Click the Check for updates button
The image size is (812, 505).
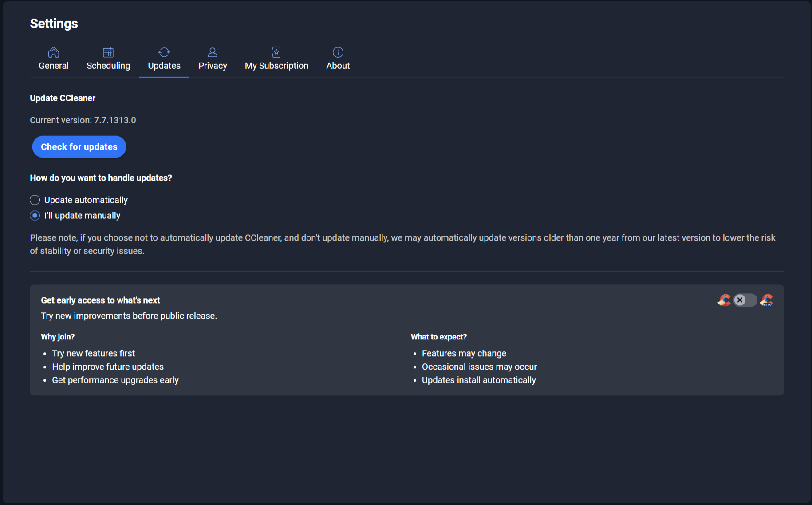[x=79, y=147]
